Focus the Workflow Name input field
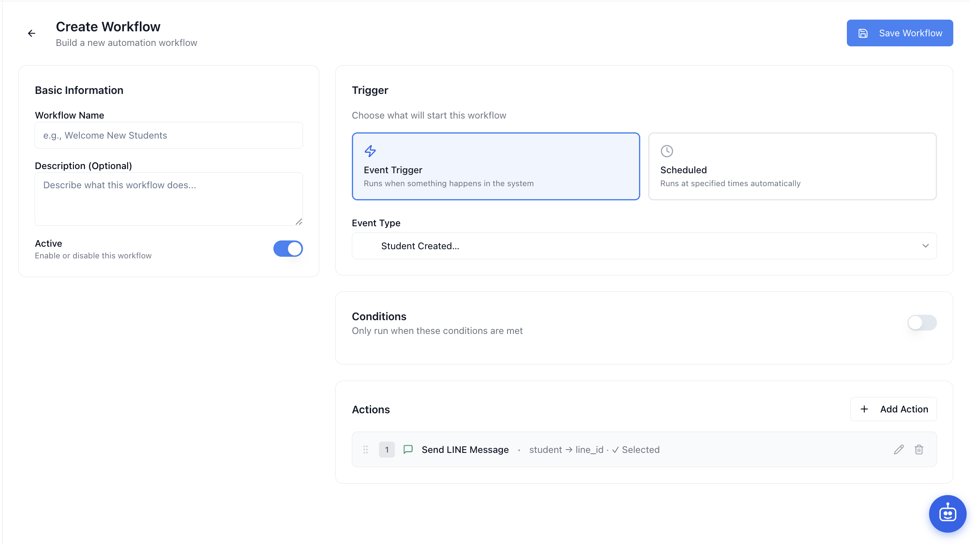The image size is (980, 546). (x=169, y=135)
